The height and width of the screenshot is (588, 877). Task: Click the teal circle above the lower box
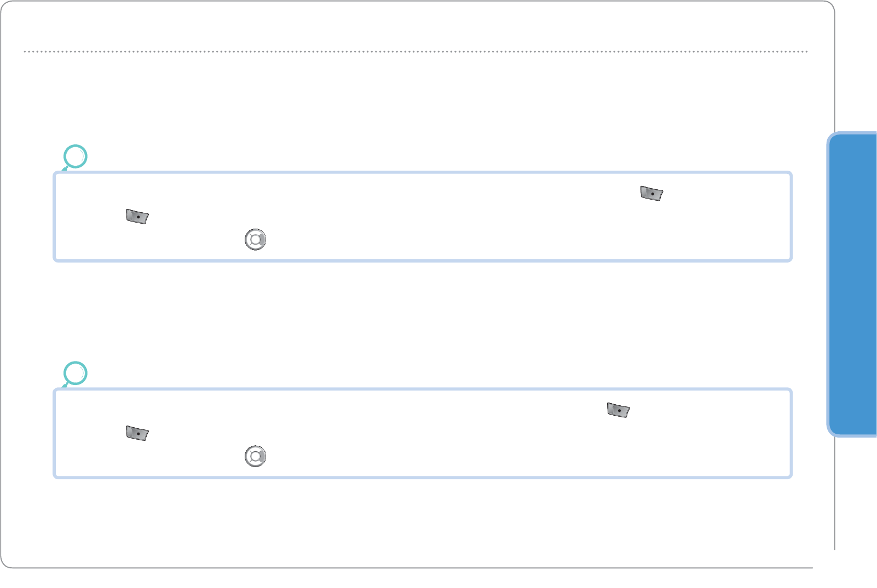[x=76, y=374]
